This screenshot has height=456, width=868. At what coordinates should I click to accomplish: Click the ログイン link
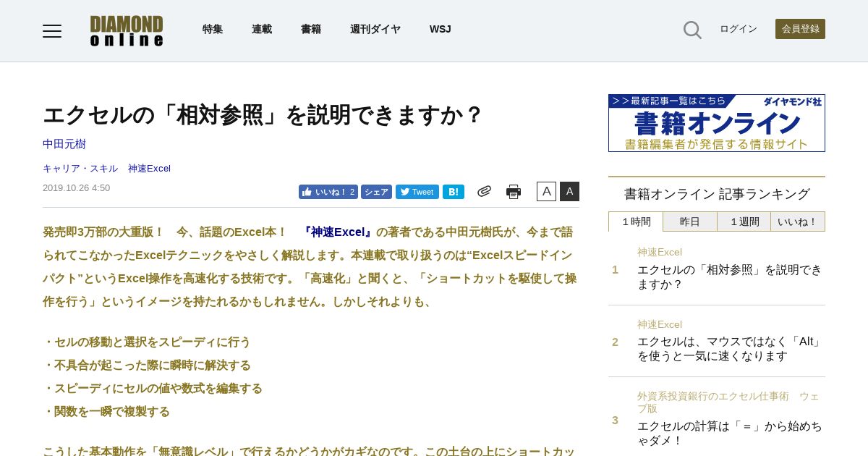739,29
